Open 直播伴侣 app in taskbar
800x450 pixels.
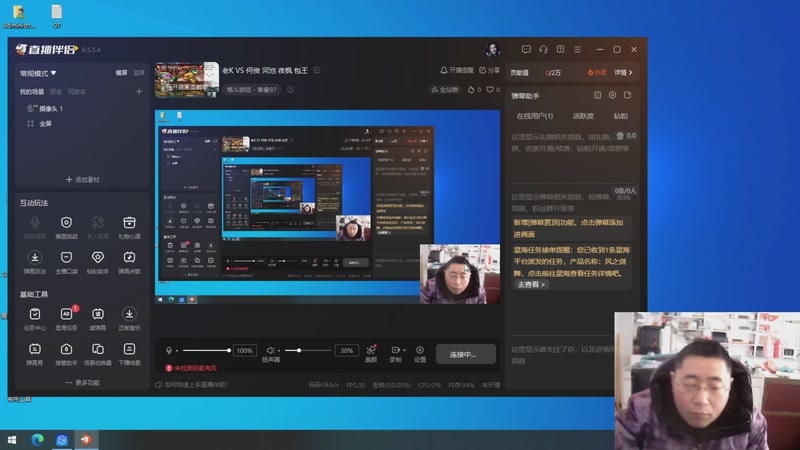pyautogui.click(x=86, y=440)
